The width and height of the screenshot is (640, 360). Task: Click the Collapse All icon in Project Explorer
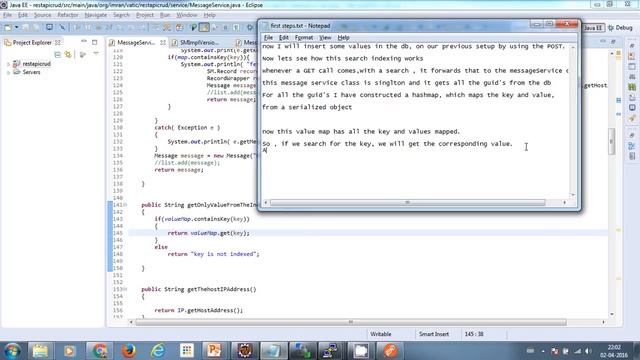pos(58,54)
